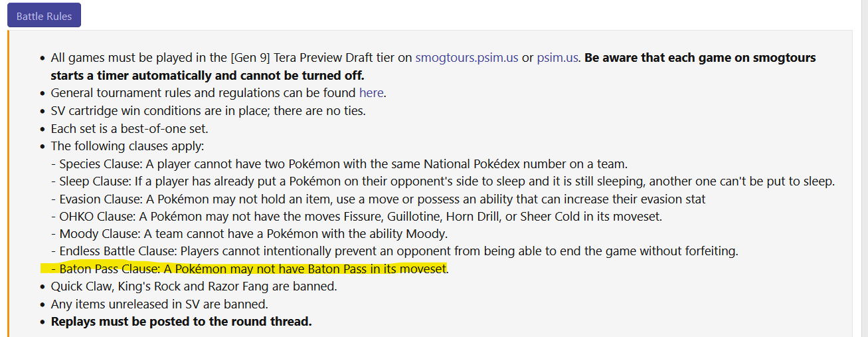This screenshot has width=868, height=337.
Task: Click the "Any items unreleased in SV" line
Action: point(159,304)
